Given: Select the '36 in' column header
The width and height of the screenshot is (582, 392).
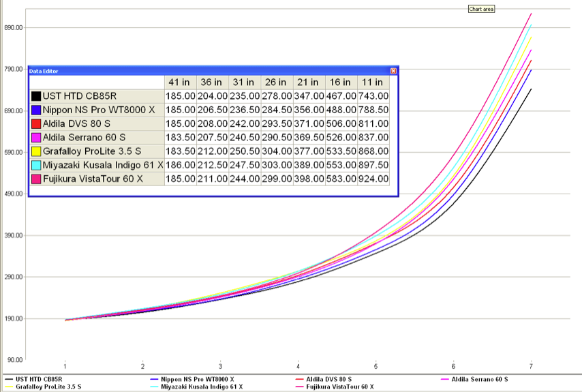Looking at the screenshot, I should point(213,82).
